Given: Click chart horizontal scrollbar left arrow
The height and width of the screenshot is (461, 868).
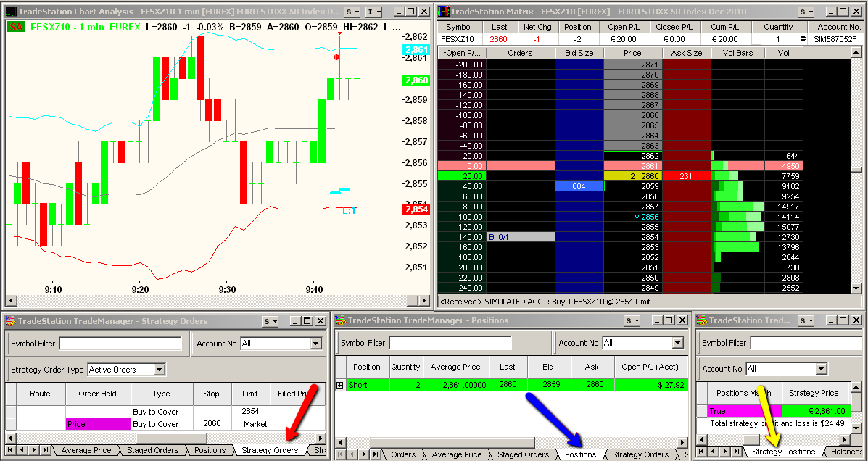Looking at the screenshot, I should [11, 301].
